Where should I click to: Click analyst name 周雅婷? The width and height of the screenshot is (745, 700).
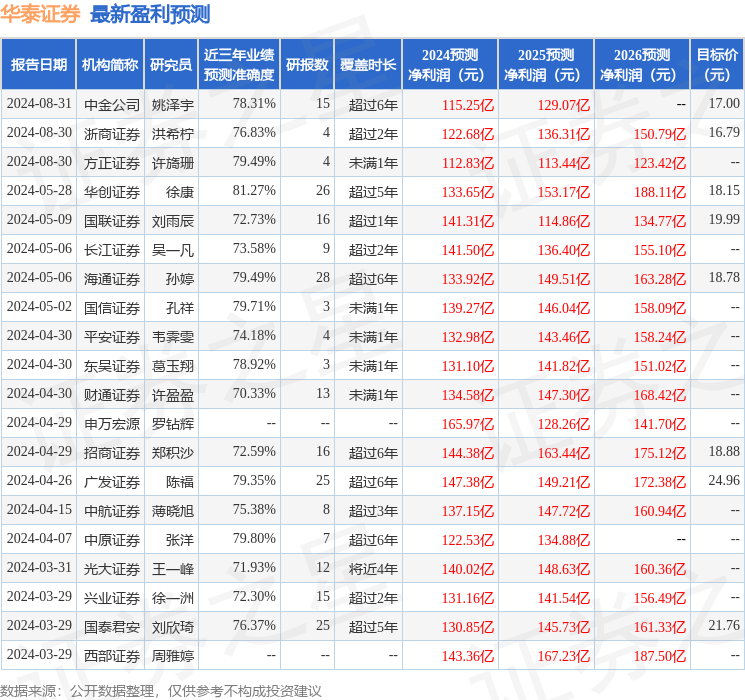(173, 656)
